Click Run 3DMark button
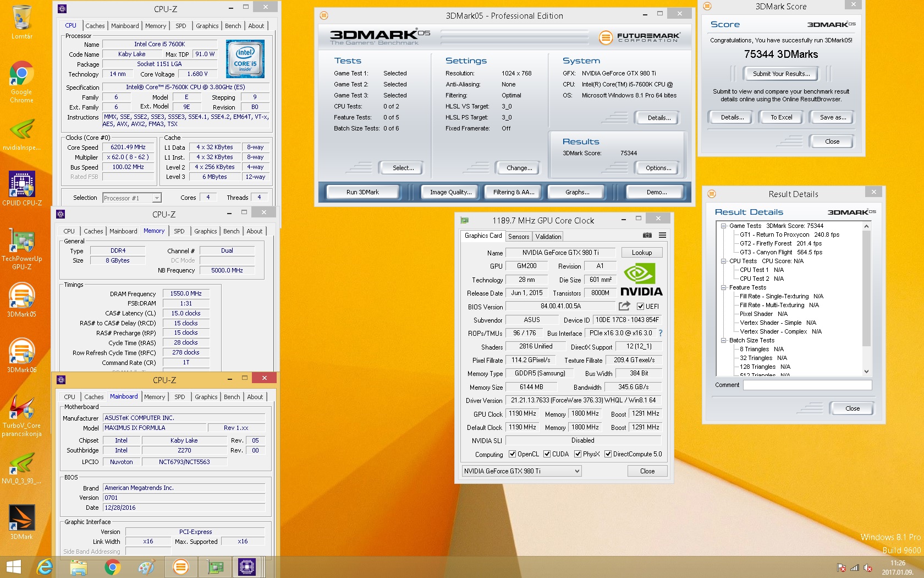The width and height of the screenshot is (924, 578). [362, 192]
